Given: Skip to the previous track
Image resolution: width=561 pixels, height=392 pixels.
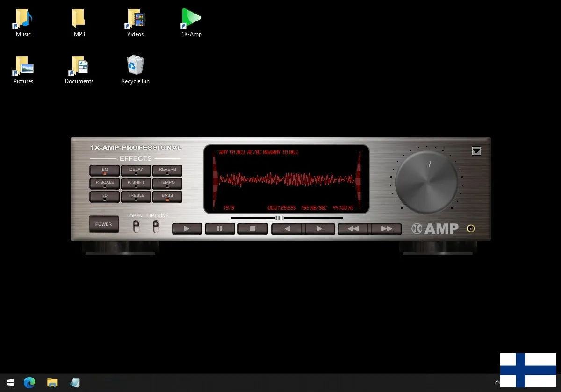Looking at the screenshot, I should click(287, 229).
